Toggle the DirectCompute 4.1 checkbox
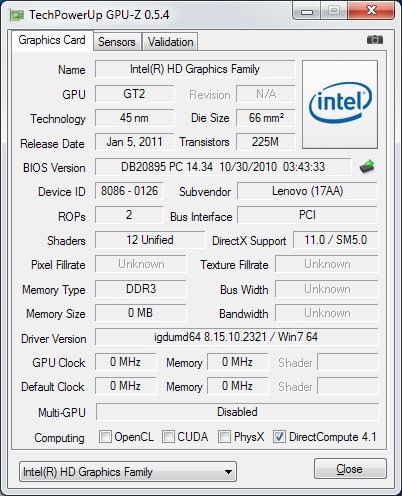402x496 pixels. click(279, 436)
